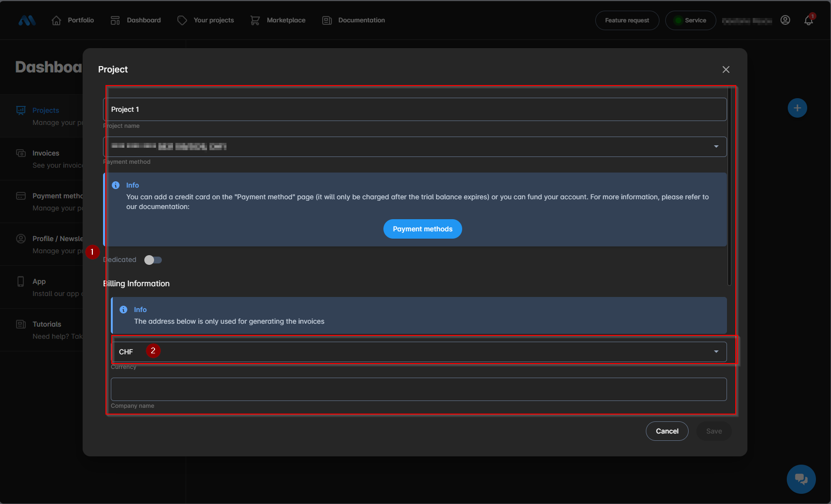Toggle the Dedicated switch

153,260
